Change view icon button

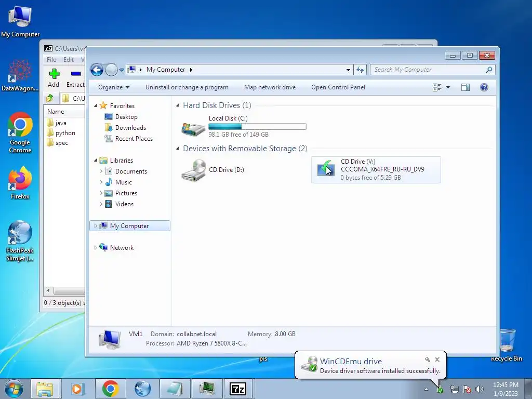coord(437,87)
